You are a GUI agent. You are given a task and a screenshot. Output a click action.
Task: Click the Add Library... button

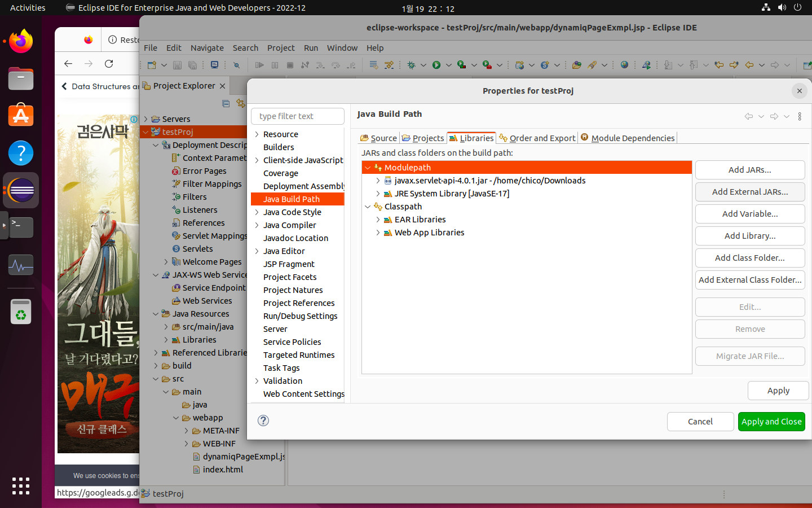[x=750, y=236]
